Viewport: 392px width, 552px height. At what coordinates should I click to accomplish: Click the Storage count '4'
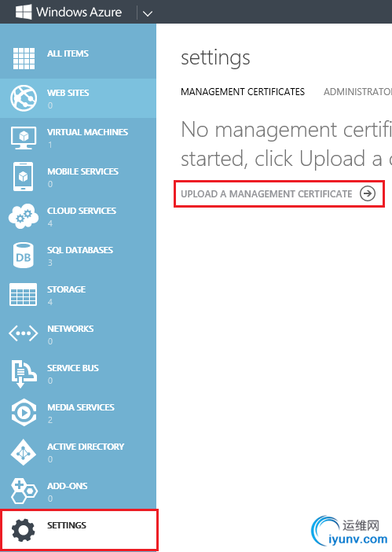tap(50, 302)
